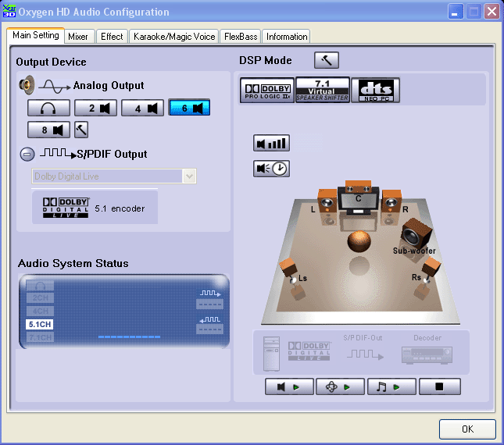
Task: Play speaker test sound
Action: (289, 387)
